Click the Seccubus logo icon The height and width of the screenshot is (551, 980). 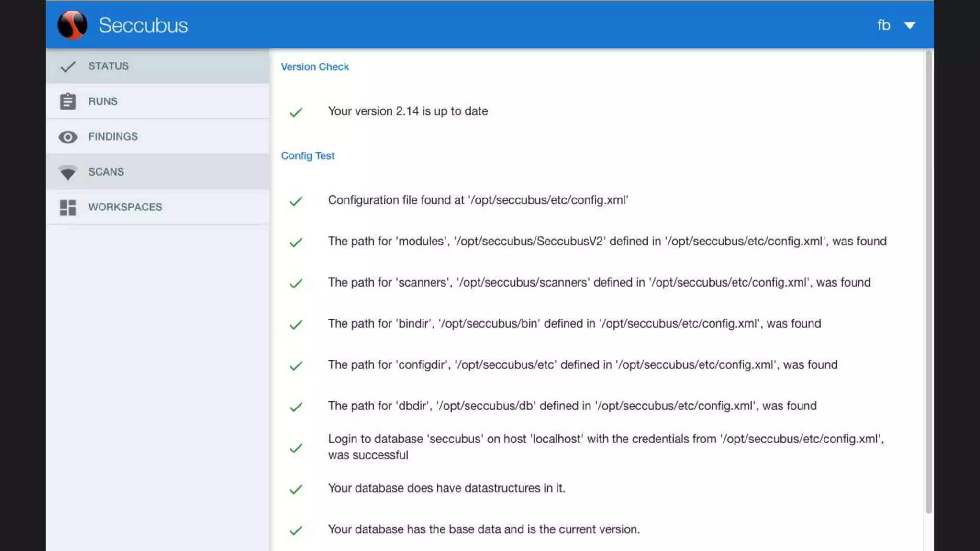[72, 25]
